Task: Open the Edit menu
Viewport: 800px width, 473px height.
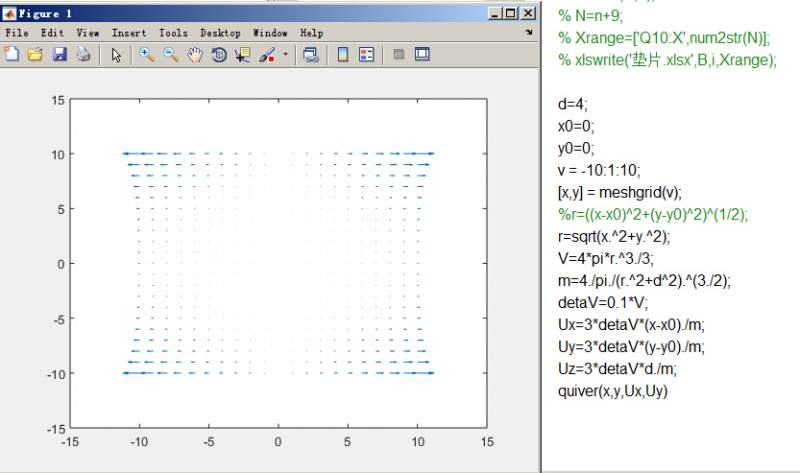Action: pos(52,33)
